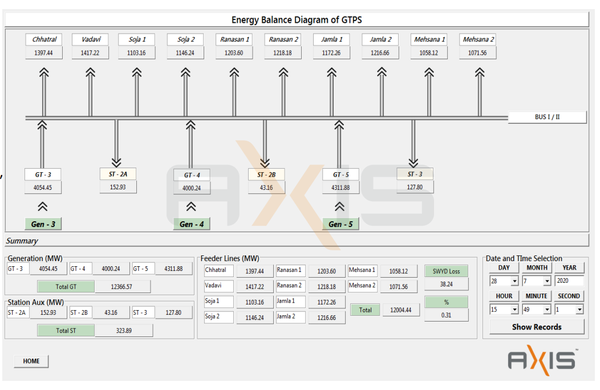The image size is (600, 390).
Task: Click the Total ST green label
Action: point(66,330)
